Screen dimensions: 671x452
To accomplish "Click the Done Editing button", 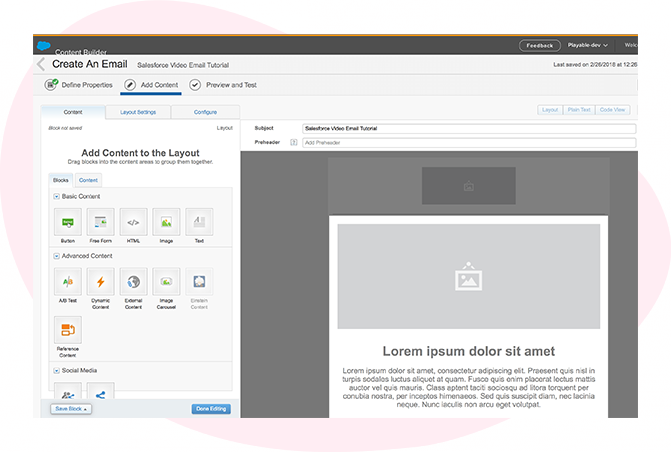I will click(x=211, y=408).
